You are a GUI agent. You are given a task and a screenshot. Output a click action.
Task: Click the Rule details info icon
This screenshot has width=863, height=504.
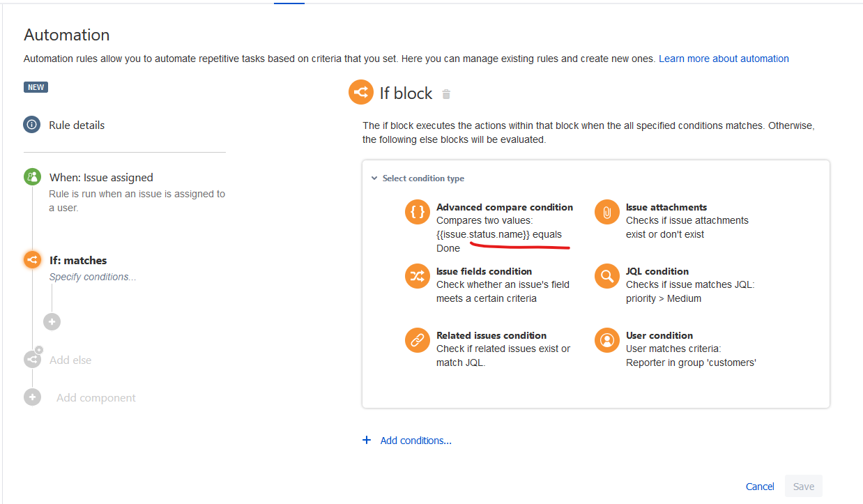31,125
